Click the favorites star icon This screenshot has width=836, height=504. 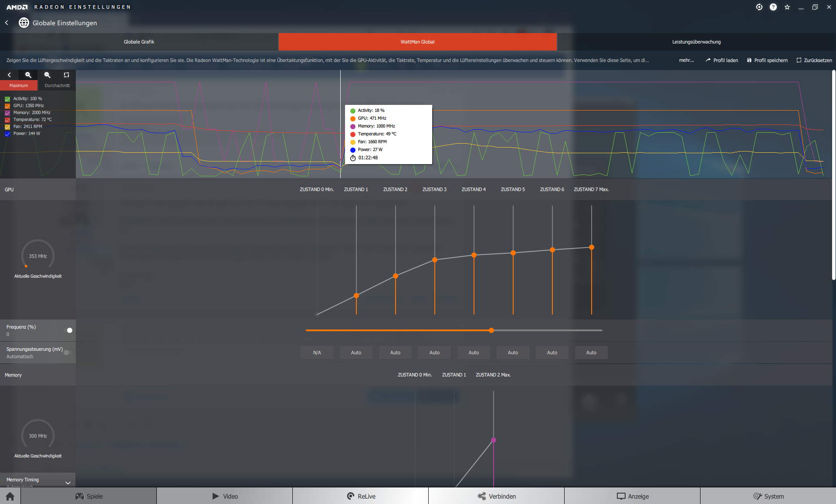pos(787,7)
